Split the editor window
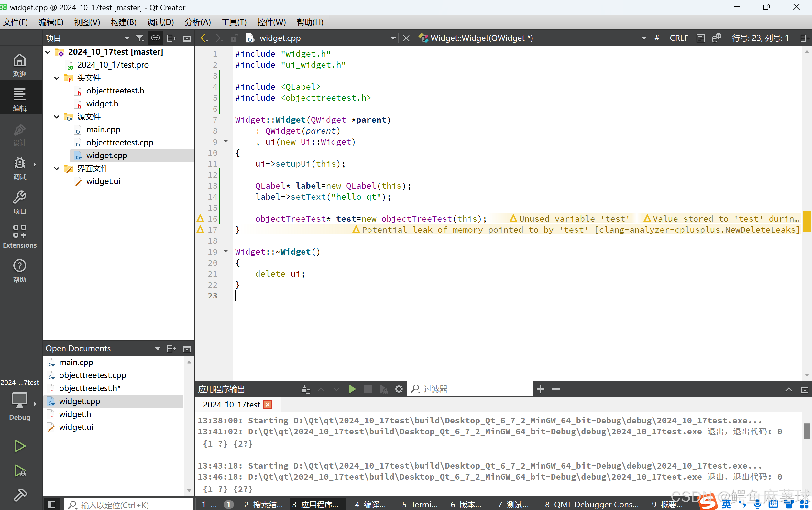 [x=805, y=38]
